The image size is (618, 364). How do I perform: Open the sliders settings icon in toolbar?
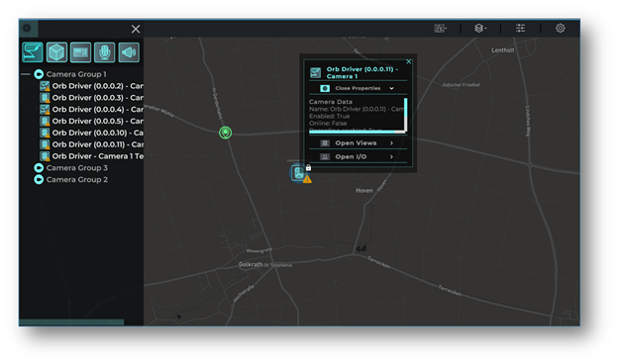[520, 29]
